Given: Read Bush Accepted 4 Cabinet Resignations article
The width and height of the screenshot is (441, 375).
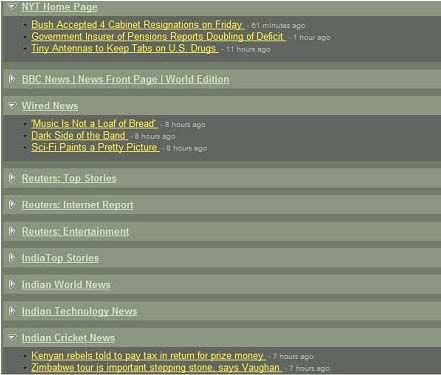Looking at the screenshot, I should point(138,25).
